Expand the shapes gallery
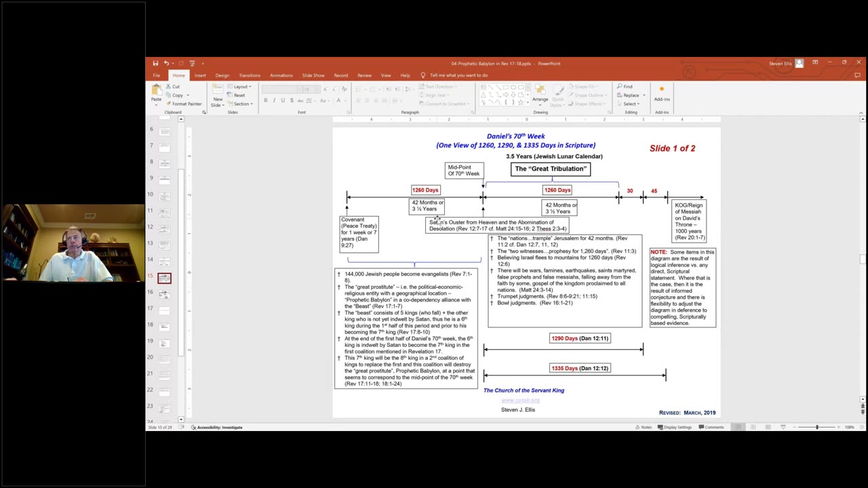This screenshot has width=868, height=488. 528,102
